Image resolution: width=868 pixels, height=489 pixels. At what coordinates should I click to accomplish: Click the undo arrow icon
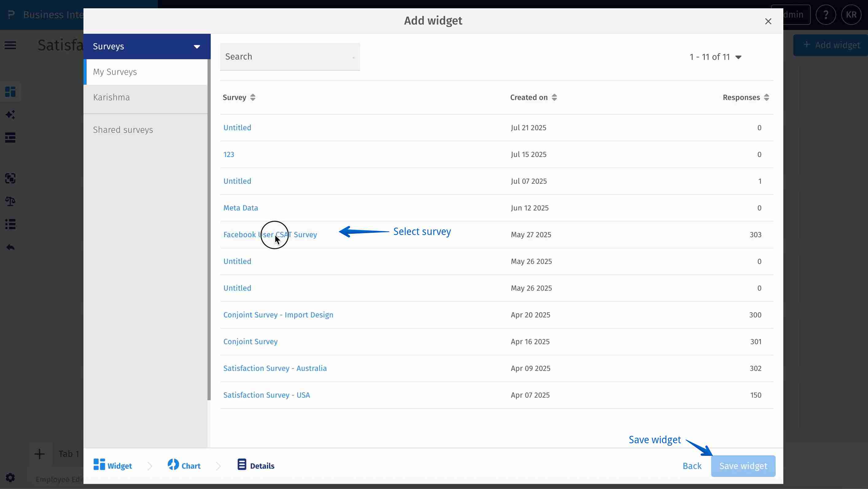coord(10,247)
